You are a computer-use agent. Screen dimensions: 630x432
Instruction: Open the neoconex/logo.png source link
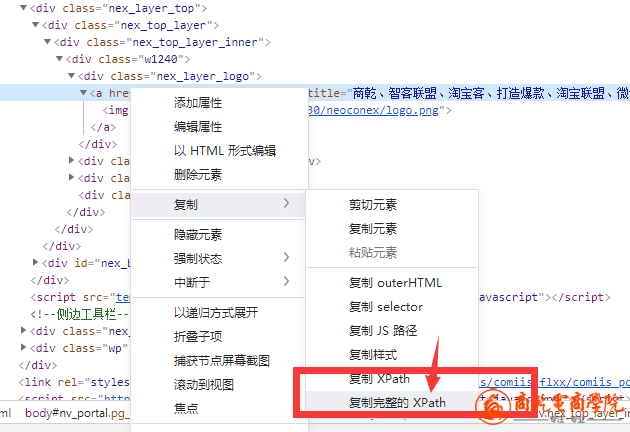tap(374, 110)
